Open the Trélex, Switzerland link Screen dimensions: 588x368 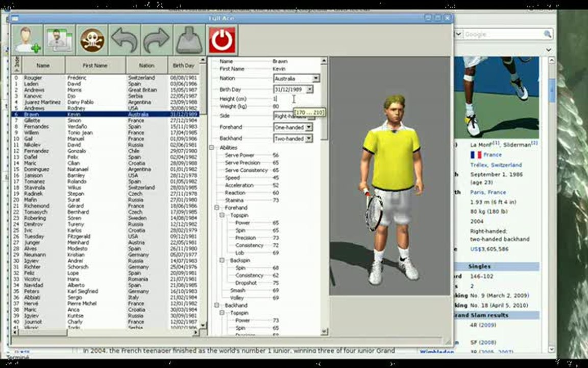(496, 165)
